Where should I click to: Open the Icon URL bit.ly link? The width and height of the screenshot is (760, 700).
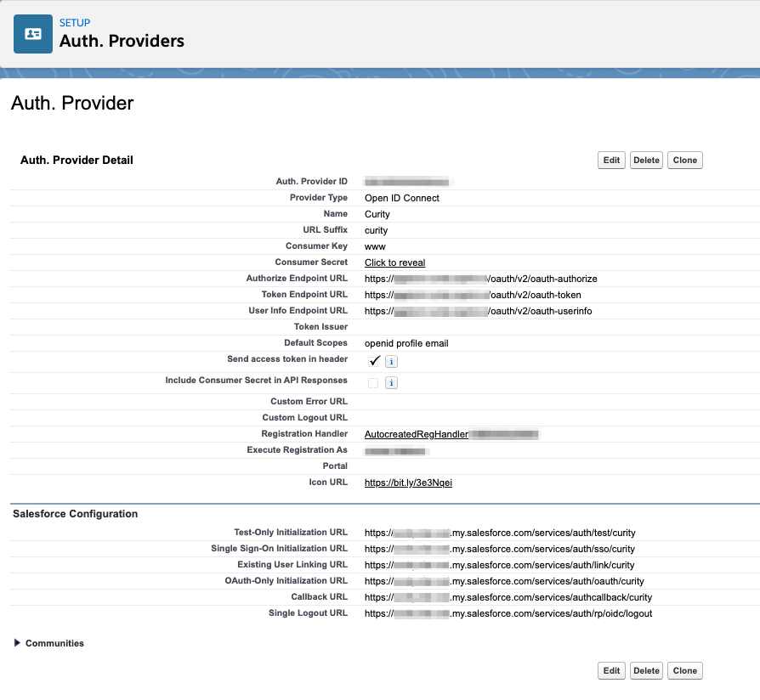408,482
